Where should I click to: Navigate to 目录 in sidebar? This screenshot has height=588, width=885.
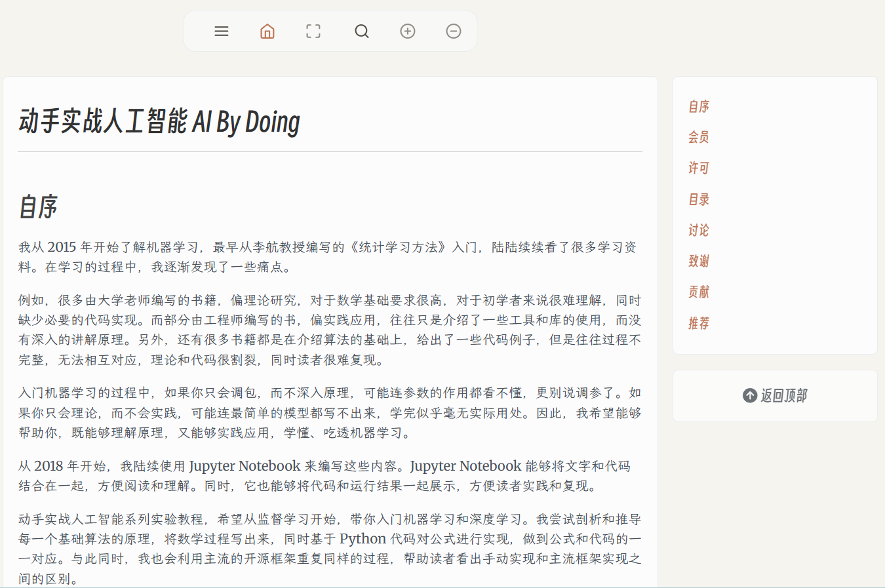699,199
